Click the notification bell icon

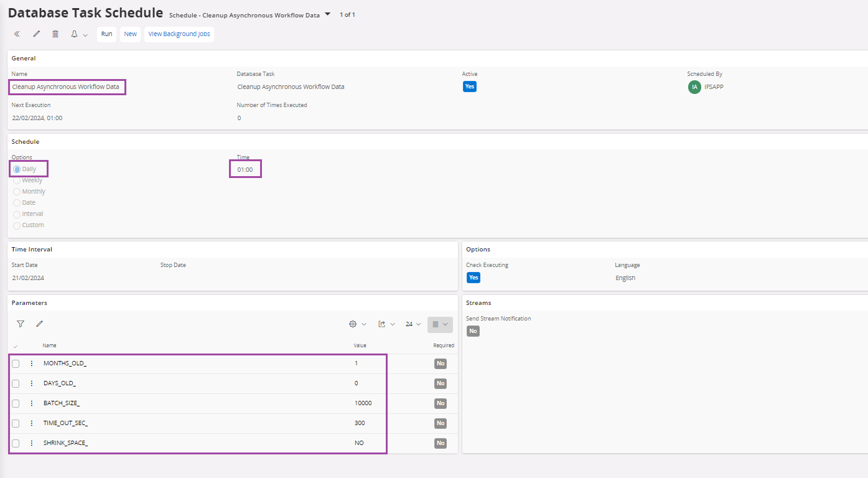74,34
